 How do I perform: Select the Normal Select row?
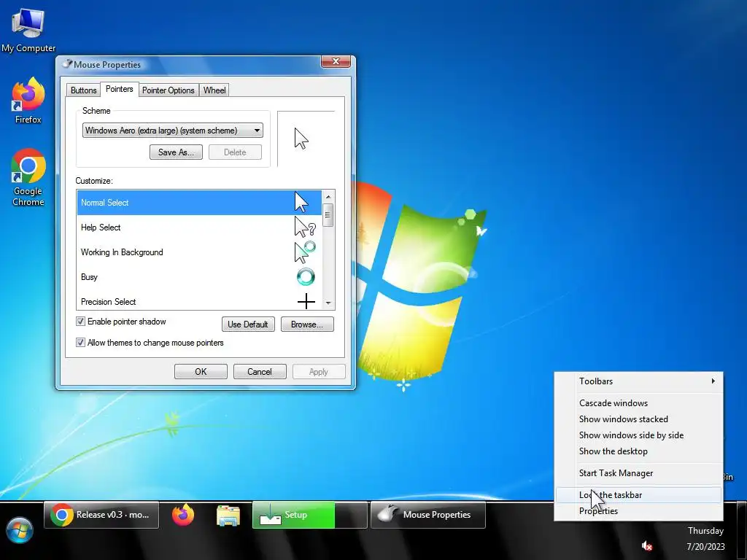pyautogui.click(x=199, y=203)
